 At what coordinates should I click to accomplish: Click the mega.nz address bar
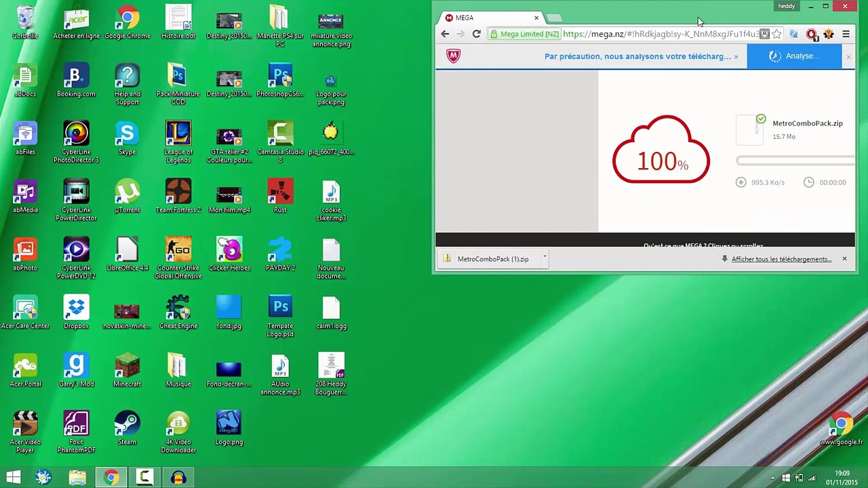tap(658, 34)
